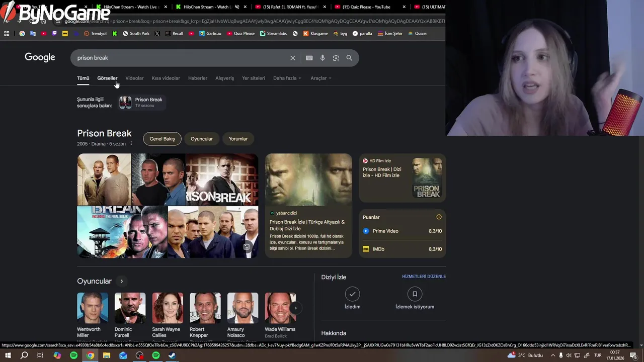
Task: Show more cast with next arrow
Action: pyautogui.click(x=296, y=308)
